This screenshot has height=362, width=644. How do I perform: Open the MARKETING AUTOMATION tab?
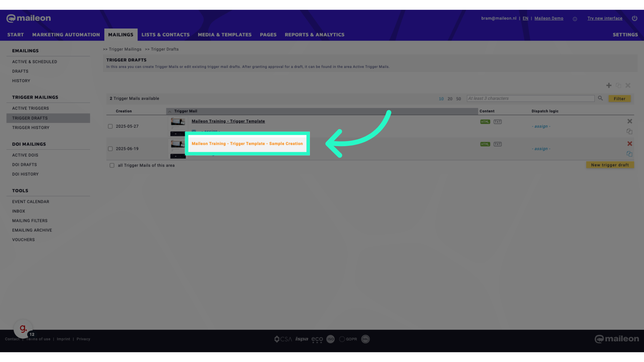[x=66, y=35]
